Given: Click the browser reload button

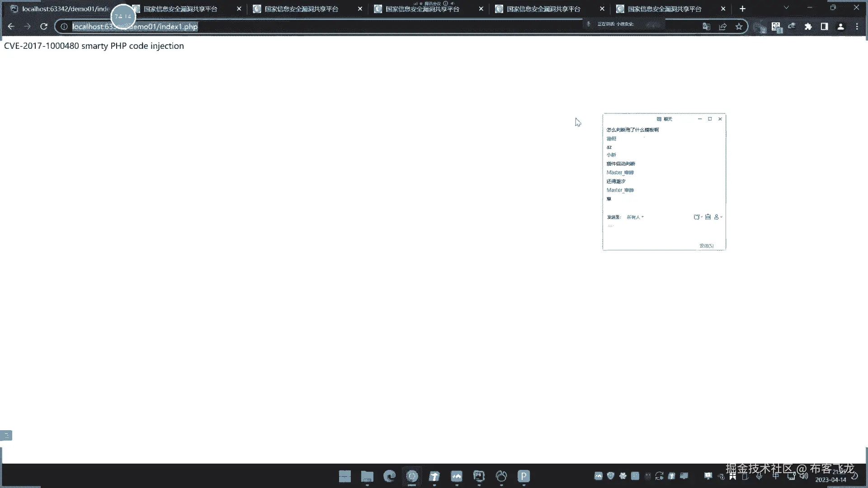Looking at the screenshot, I should [x=44, y=27].
